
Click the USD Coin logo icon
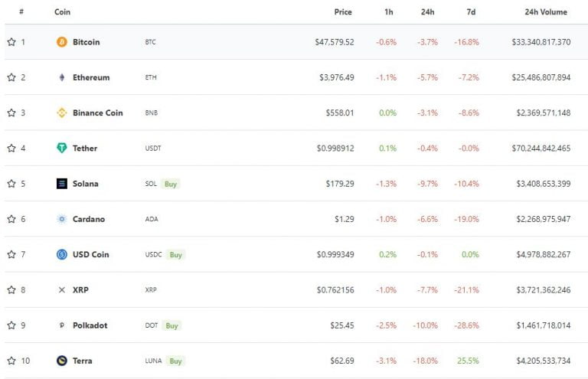(x=62, y=254)
